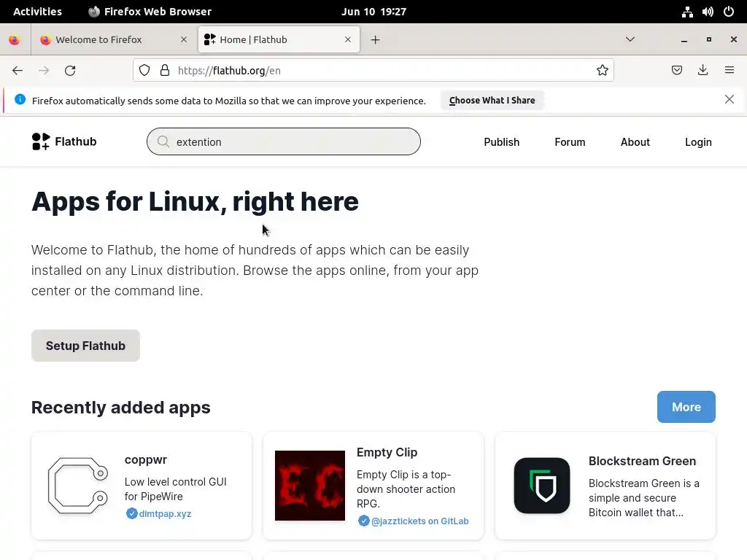Click the URL address bar
The height and width of the screenshot is (560, 747).
(373, 71)
